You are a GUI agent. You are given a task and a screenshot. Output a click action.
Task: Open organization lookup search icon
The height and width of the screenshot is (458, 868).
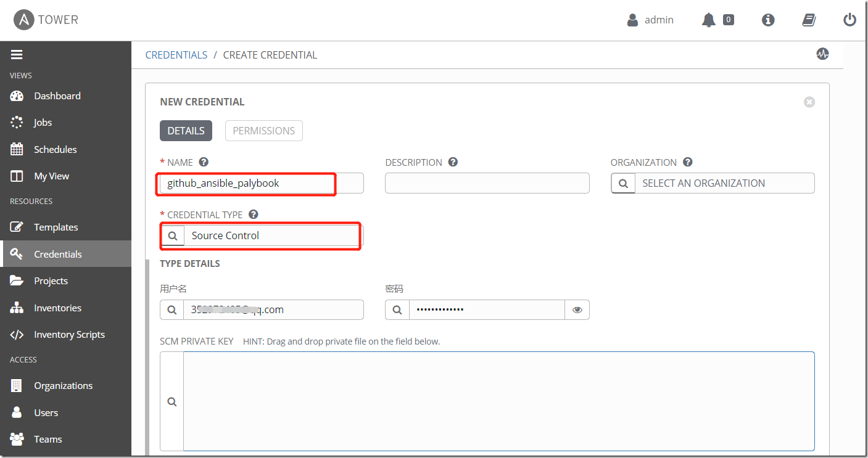pyautogui.click(x=623, y=183)
